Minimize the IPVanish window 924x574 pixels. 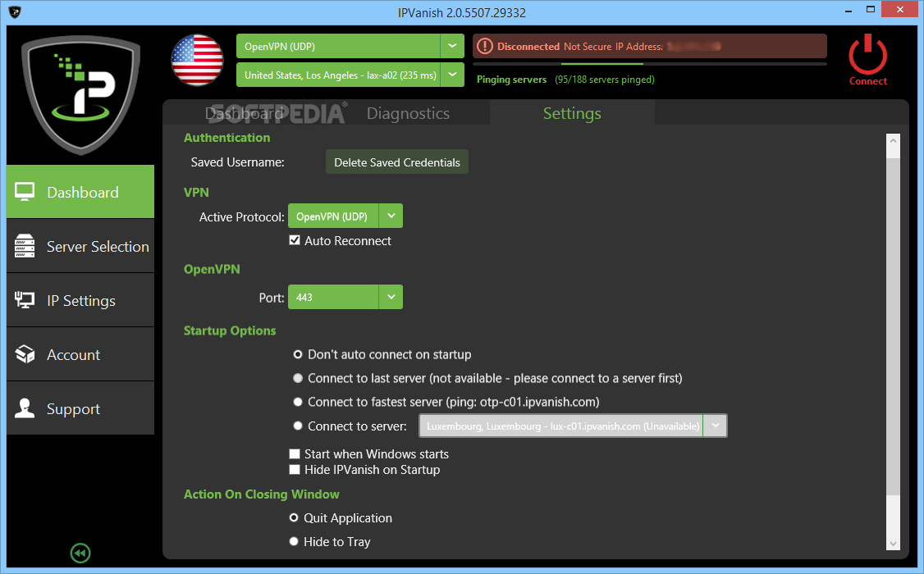848,10
